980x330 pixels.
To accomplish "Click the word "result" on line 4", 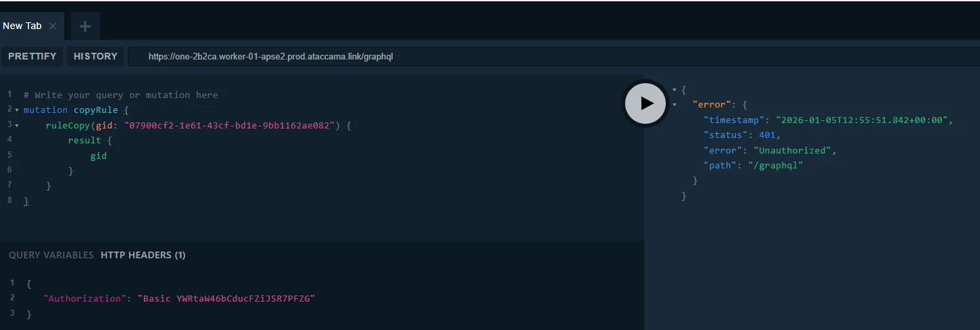I will 84,141.
